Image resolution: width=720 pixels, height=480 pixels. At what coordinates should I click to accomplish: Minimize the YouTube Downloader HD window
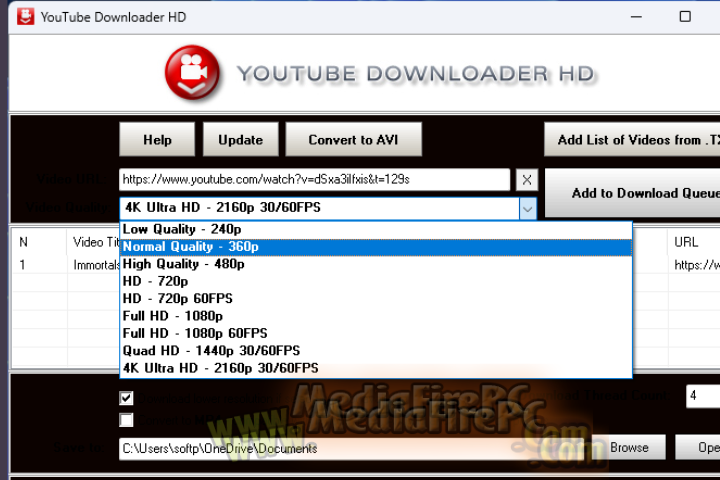tap(636, 17)
